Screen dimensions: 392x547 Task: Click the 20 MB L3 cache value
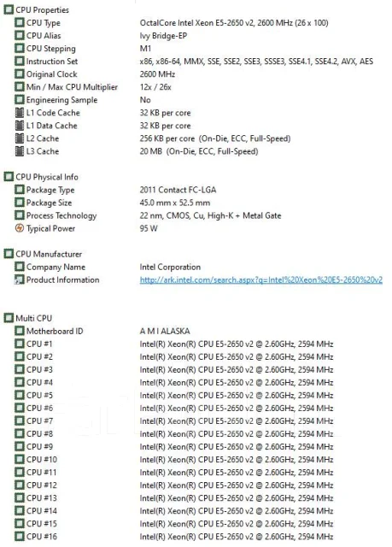[x=199, y=151]
